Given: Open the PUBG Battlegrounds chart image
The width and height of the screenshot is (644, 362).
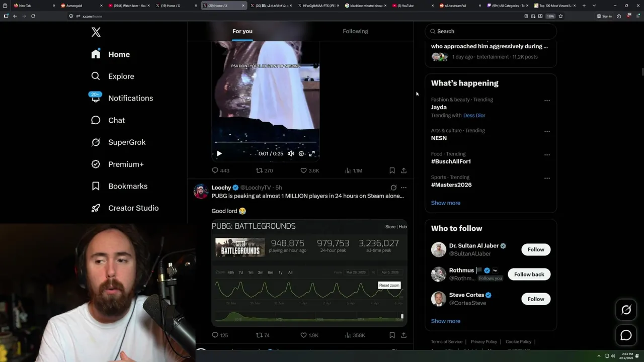Looking at the screenshot, I should click(309, 273).
